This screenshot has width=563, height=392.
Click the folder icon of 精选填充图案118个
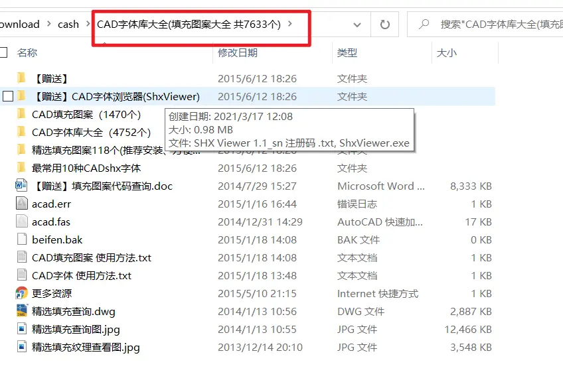[x=21, y=150]
